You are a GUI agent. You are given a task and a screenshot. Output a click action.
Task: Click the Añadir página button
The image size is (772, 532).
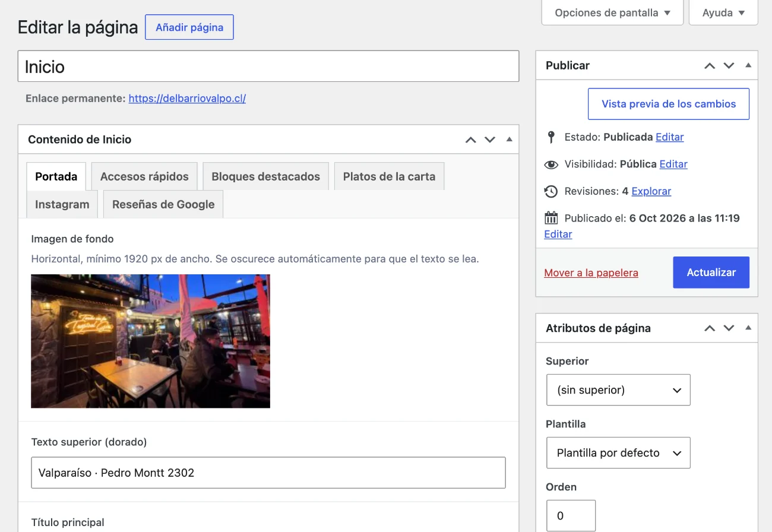pos(189,27)
